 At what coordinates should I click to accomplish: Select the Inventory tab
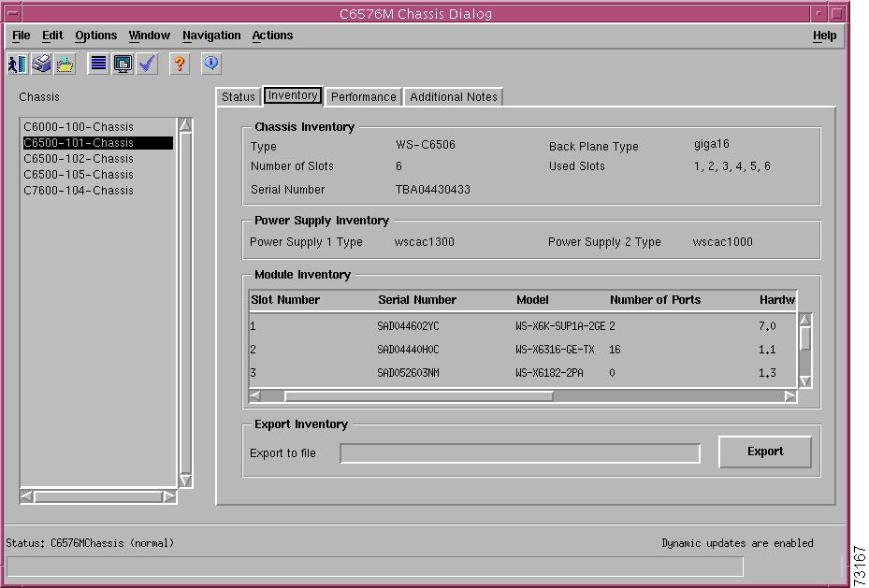pyautogui.click(x=293, y=95)
